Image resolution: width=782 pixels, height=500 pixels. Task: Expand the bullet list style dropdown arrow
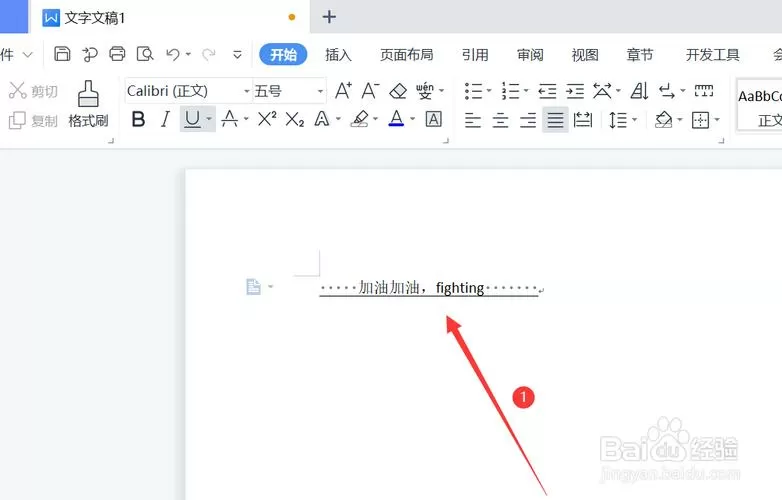pos(489,91)
